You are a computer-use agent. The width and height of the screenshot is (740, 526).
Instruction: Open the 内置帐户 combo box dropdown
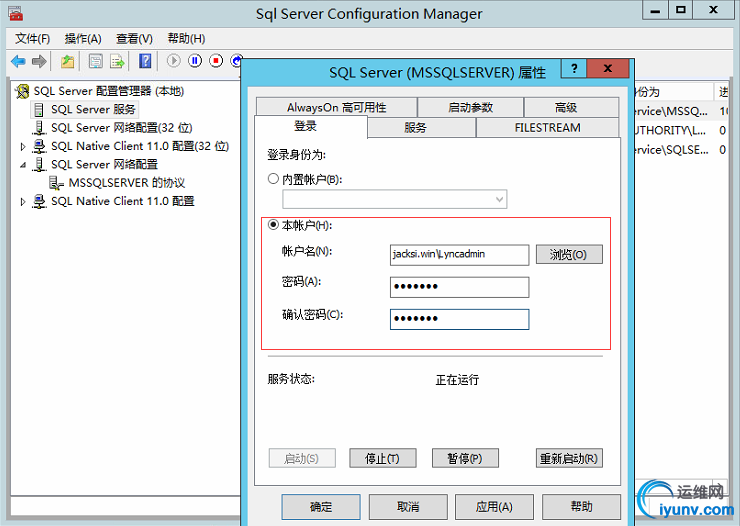tap(499, 199)
